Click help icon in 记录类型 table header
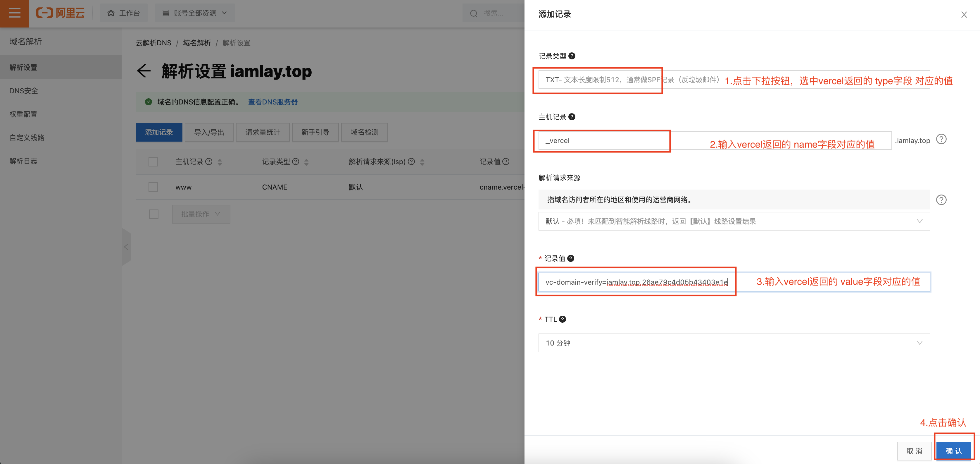 [x=295, y=161]
